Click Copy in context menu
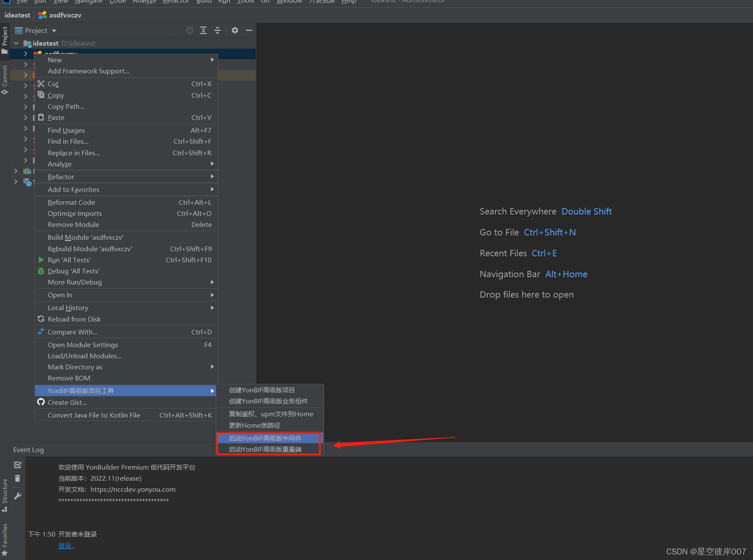753x560 pixels. click(x=126, y=96)
